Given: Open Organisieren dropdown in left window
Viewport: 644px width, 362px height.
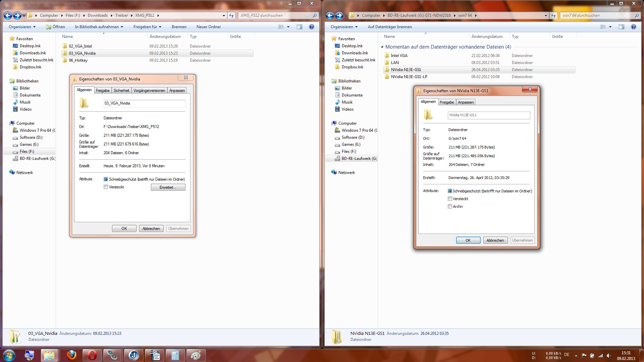Looking at the screenshot, I should click(x=22, y=27).
